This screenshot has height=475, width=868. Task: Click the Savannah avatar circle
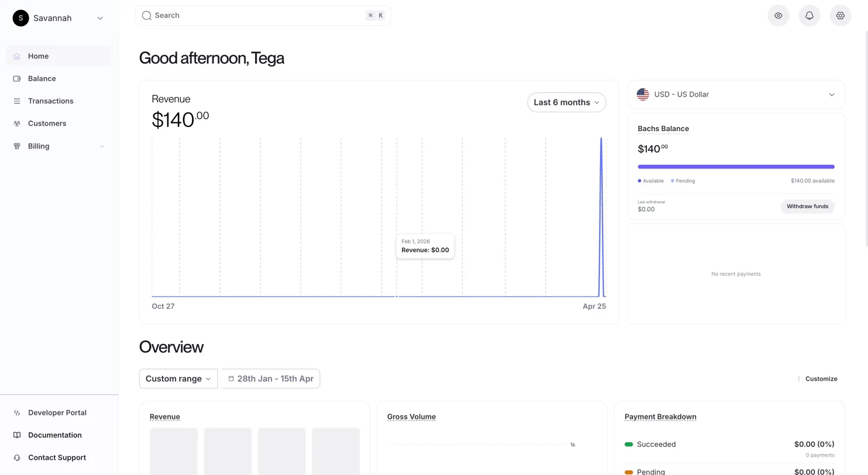(20, 18)
